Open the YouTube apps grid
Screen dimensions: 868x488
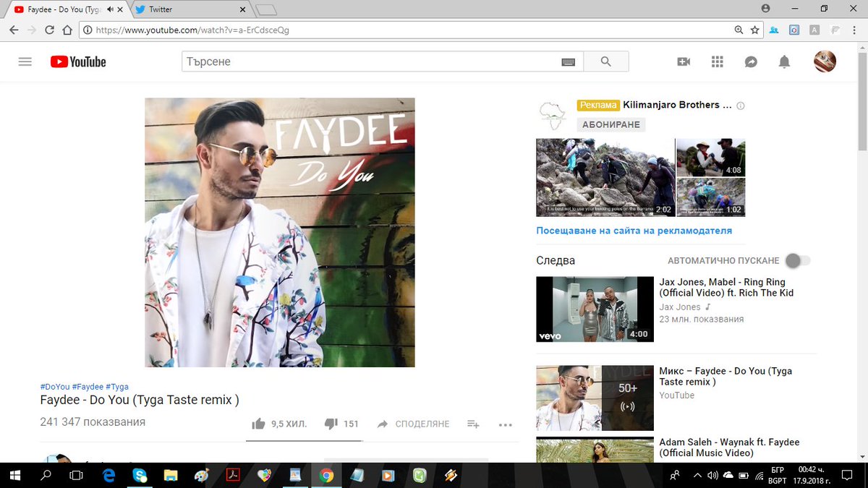[718, 62]
